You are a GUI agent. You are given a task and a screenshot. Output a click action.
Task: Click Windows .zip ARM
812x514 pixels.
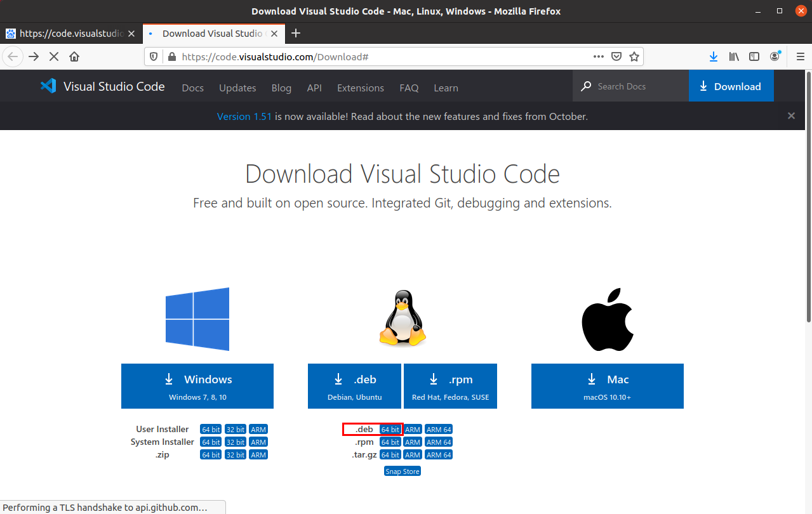[258, 455]
